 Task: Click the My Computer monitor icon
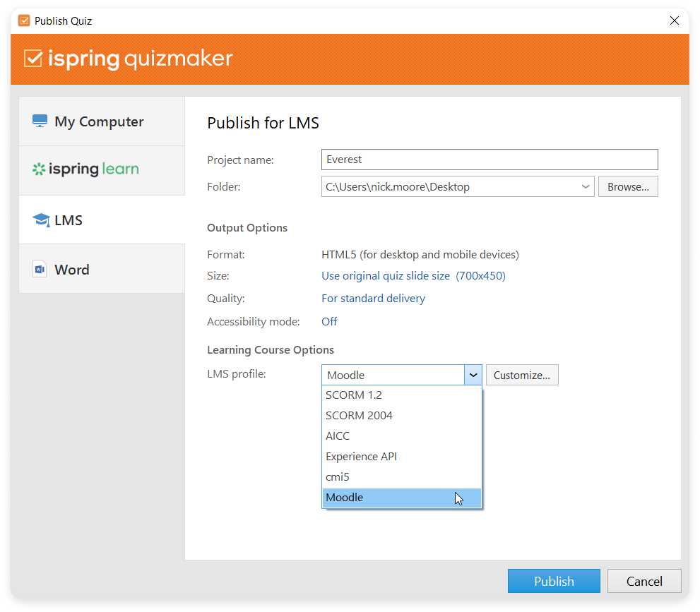coord(40,121)
